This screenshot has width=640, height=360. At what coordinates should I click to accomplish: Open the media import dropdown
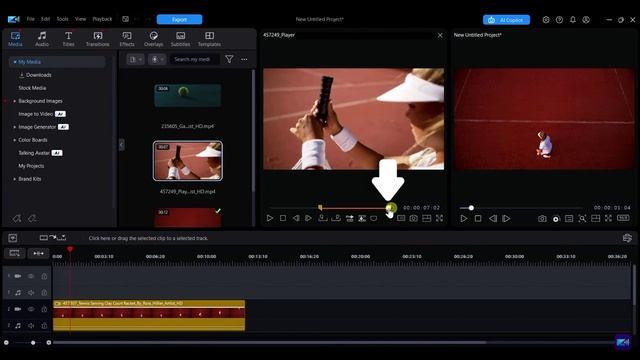tap(135, 60)
